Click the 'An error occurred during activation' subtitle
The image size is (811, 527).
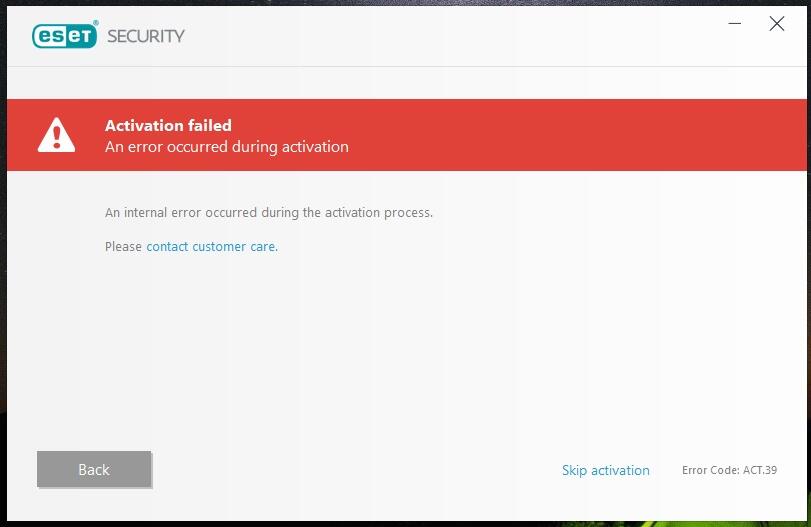click(227, 146)
